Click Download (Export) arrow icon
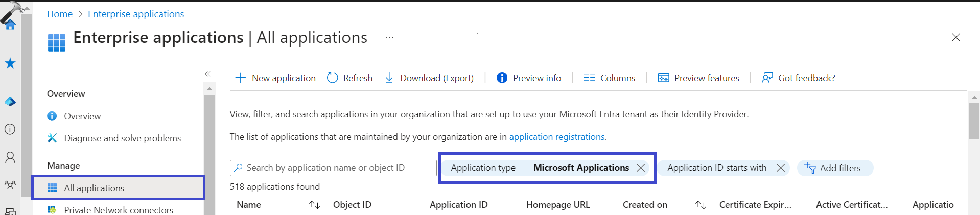Viewport: 980px width, 215px height. 389,78
